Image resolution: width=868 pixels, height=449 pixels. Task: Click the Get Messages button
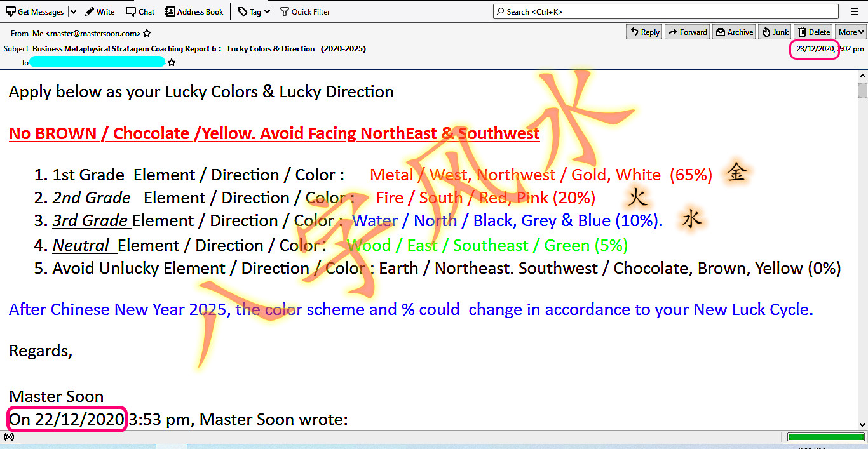click(x=35, y=11)
